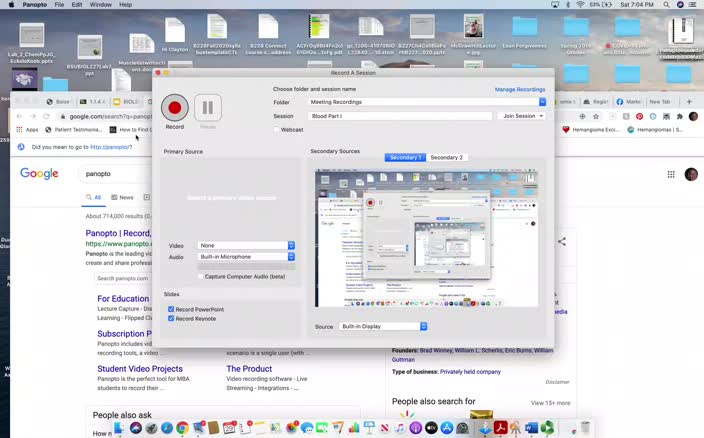Start recording with the red Record button
704x438 pixels.
(x=175, y=108)
